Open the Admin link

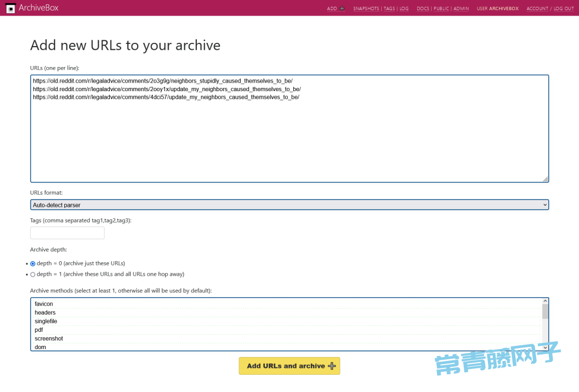tap(461, 9)
